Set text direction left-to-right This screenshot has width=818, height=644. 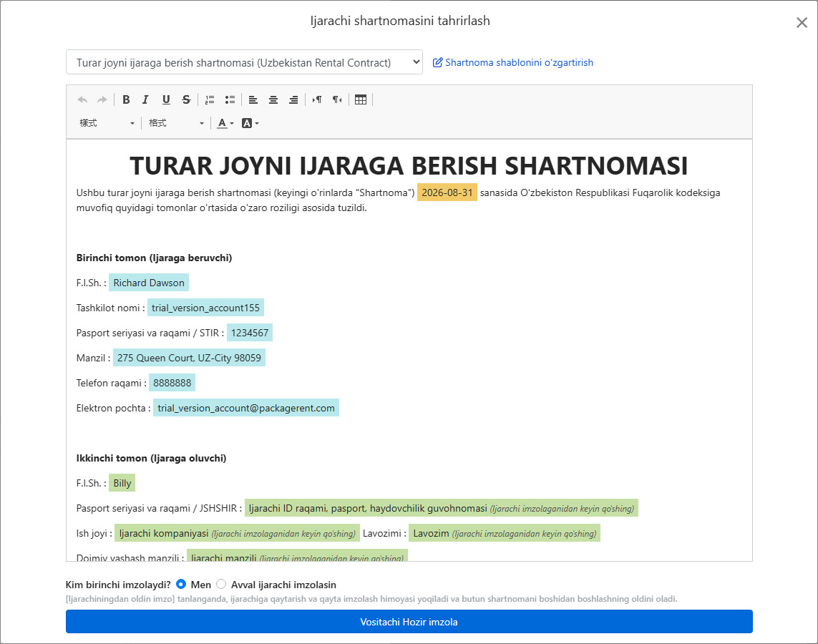point(317,99)
